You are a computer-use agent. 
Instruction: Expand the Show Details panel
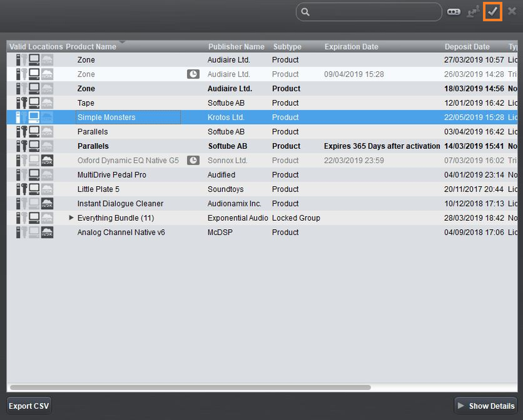pyautogui.click(x=486, y=406)
